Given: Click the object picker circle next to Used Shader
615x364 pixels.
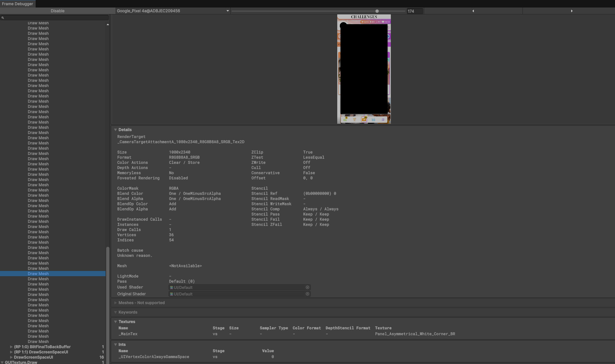Looking at the screenshot, I should [x=307, y=287].
